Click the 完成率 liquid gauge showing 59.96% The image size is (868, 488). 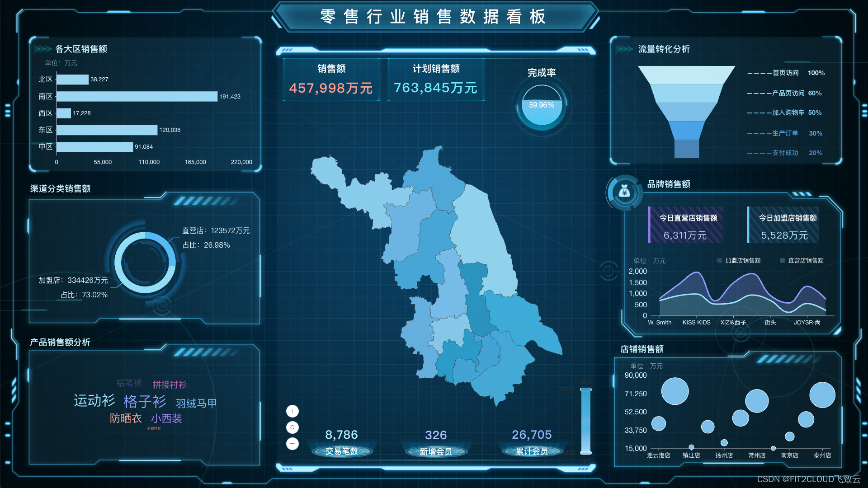tap(541, 106)
